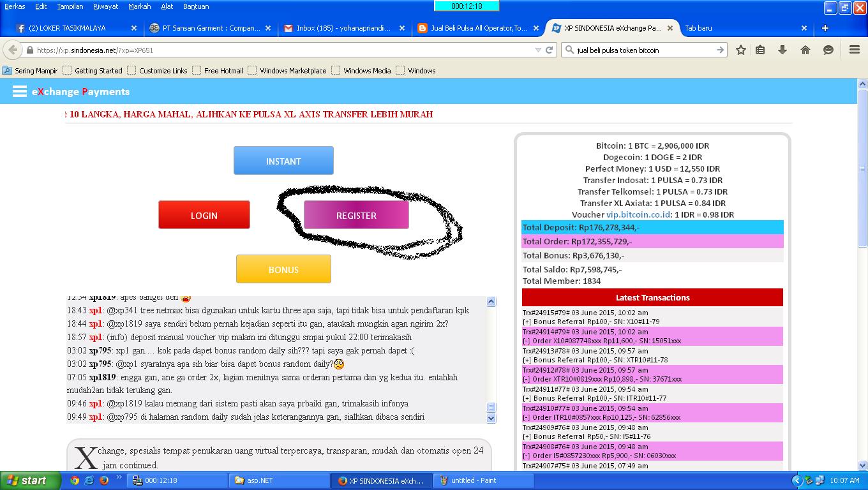Open the Windows Media bookmark
868x490 pixels.
361,71
